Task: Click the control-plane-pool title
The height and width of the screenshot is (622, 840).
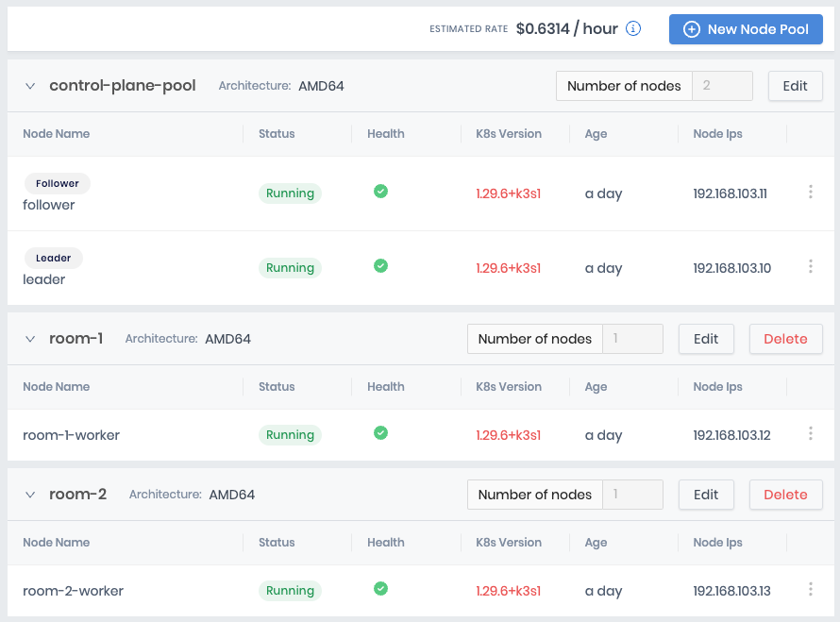Action: tap(123, 86)
